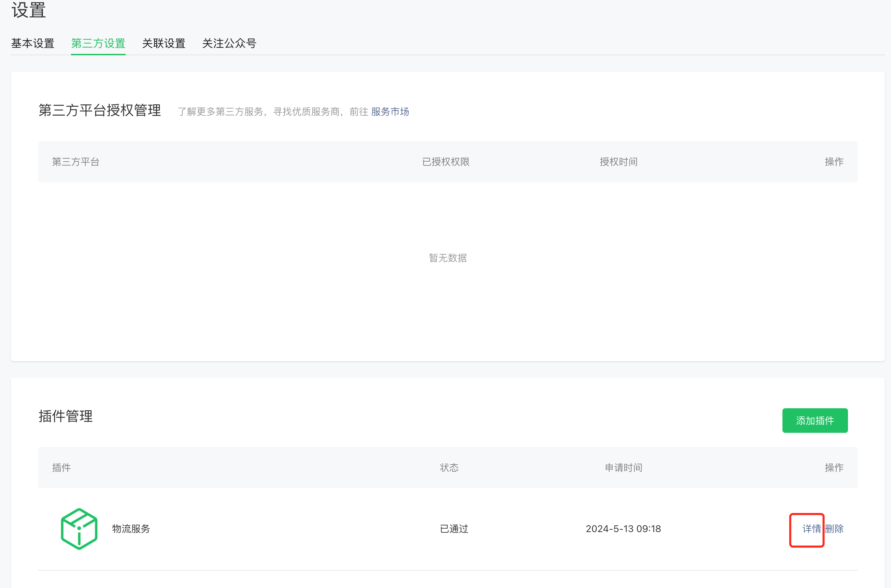Click the 第三方平台 column header
Viewport: 891px width, 588px height.
[x=75, y=162]
